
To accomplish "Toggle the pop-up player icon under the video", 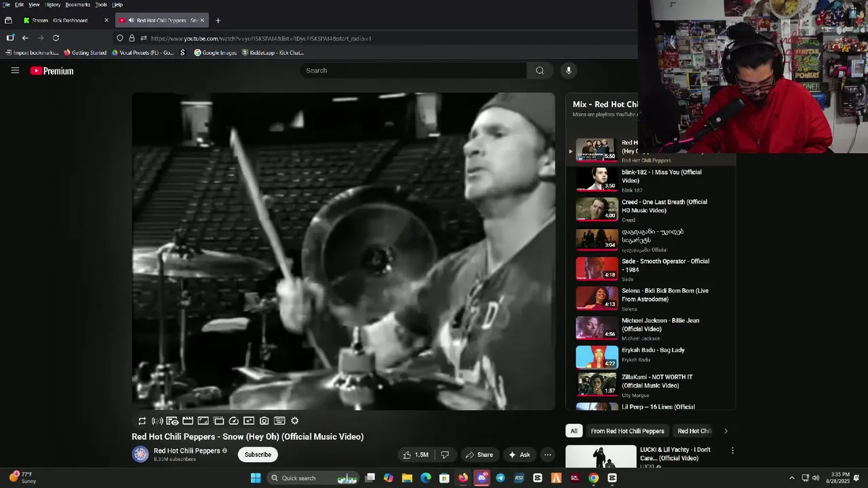I will [x=203, y=421].
